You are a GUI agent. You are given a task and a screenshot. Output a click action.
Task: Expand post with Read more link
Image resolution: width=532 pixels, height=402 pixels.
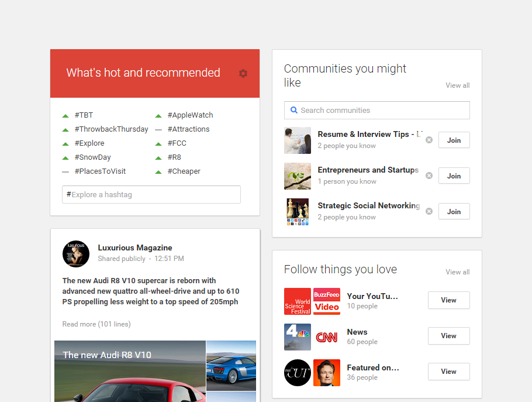coord(96,324)
